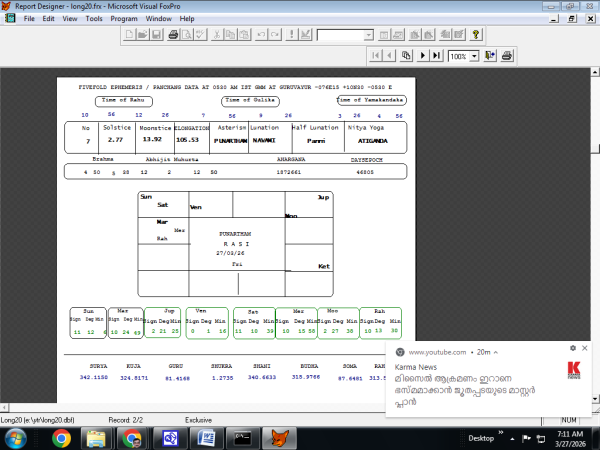Open the Tools menu
This screenshot has width=600, height=450.
tap(94, 18)
